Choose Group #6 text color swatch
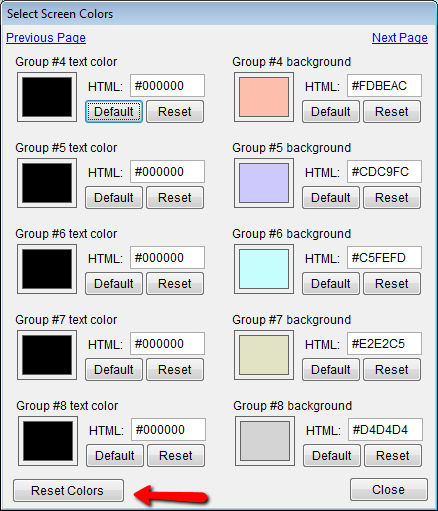 point(47,269)
